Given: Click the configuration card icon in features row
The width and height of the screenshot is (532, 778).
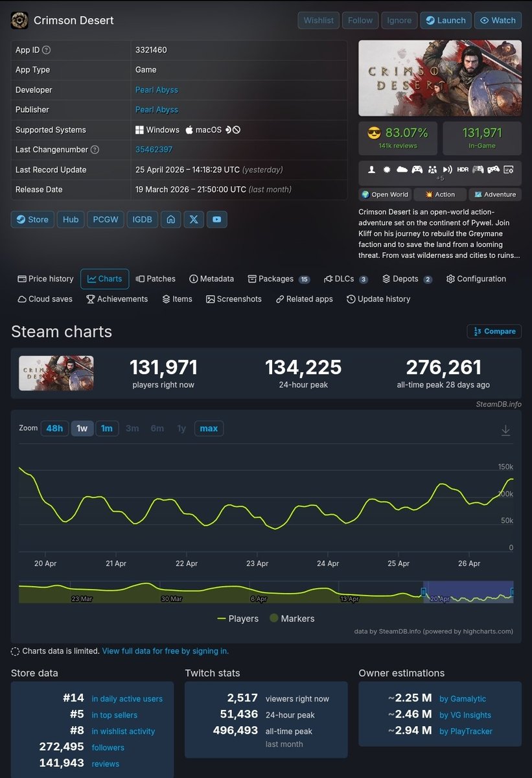Looking at the screenshot, I should [x=509, y=169].
